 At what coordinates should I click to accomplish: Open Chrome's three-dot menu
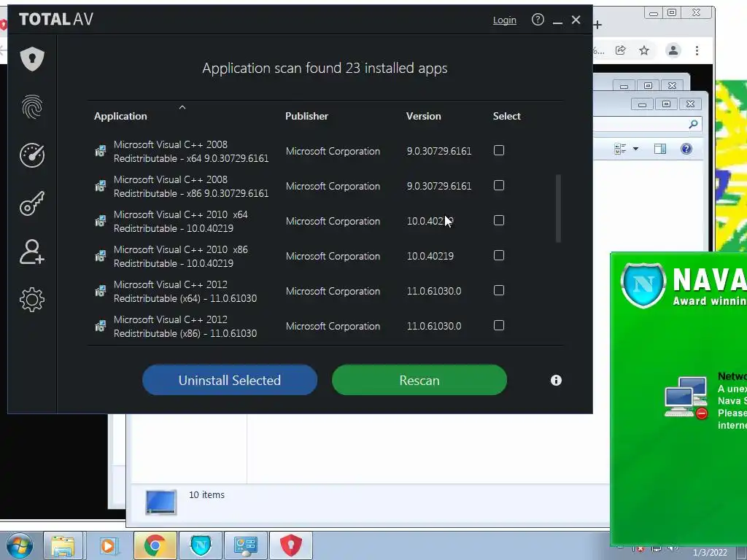(697, 50)
